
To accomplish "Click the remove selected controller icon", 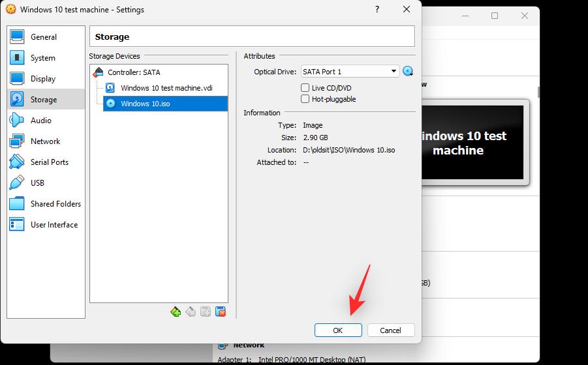I will coord(191,312).
